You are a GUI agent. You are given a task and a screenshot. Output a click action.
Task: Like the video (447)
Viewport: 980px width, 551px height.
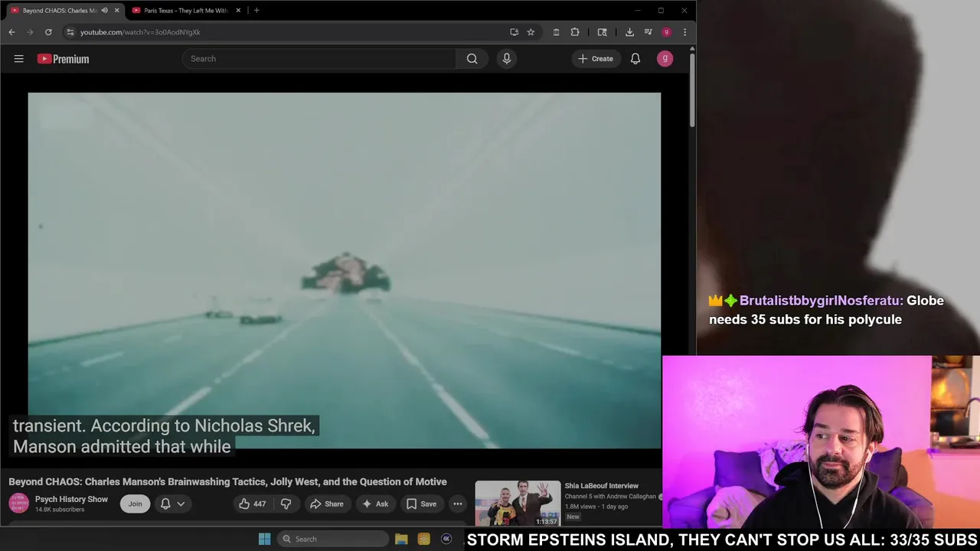tap(253, 504)
